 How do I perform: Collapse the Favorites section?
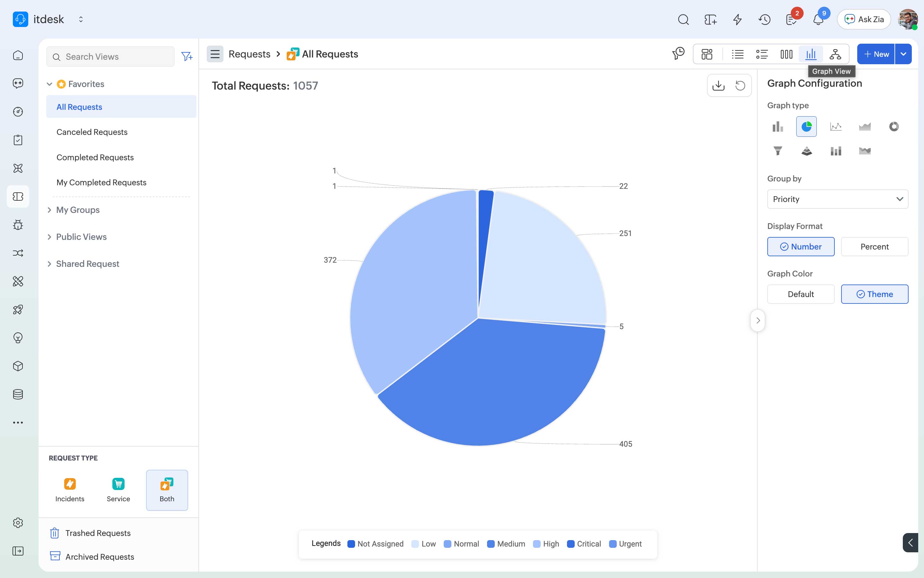49,84
